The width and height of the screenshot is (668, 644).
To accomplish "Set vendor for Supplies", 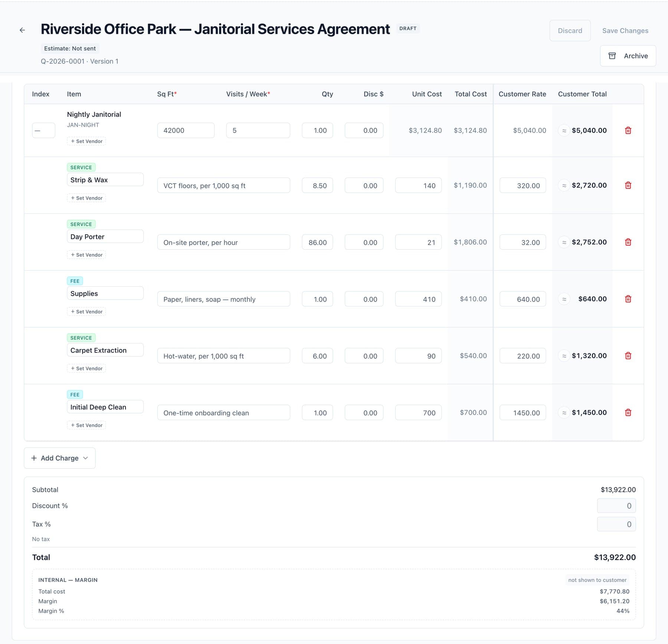I will 86,311.
